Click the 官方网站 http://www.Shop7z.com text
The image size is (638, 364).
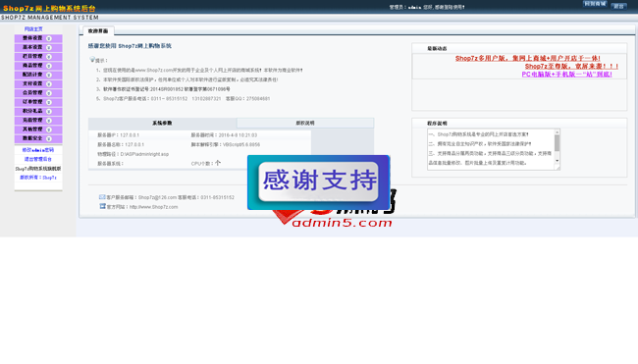point(142,207)
